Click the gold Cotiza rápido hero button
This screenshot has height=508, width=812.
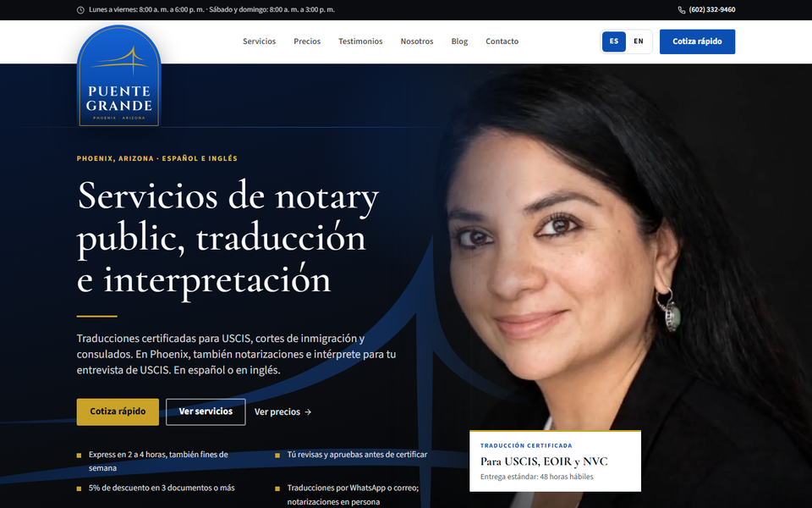(118, 411)
